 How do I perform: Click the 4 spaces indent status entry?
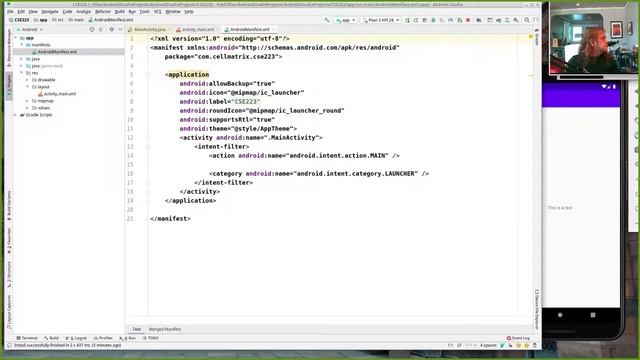[x=488, y=345]
